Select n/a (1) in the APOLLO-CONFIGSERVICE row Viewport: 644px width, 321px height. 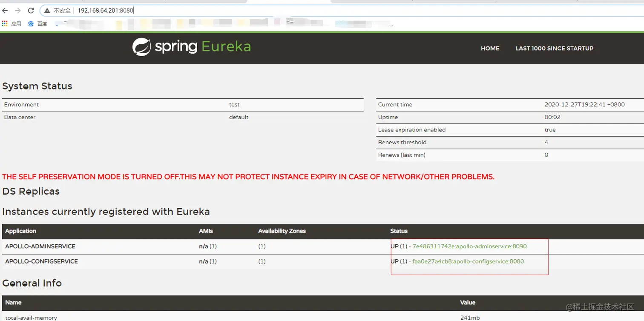tap(208, 261)
